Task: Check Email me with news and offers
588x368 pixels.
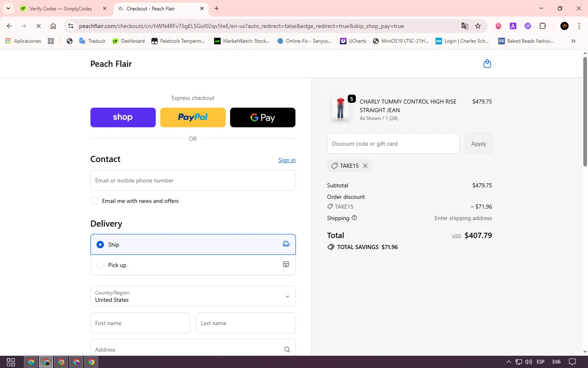Action: (94, 200)
